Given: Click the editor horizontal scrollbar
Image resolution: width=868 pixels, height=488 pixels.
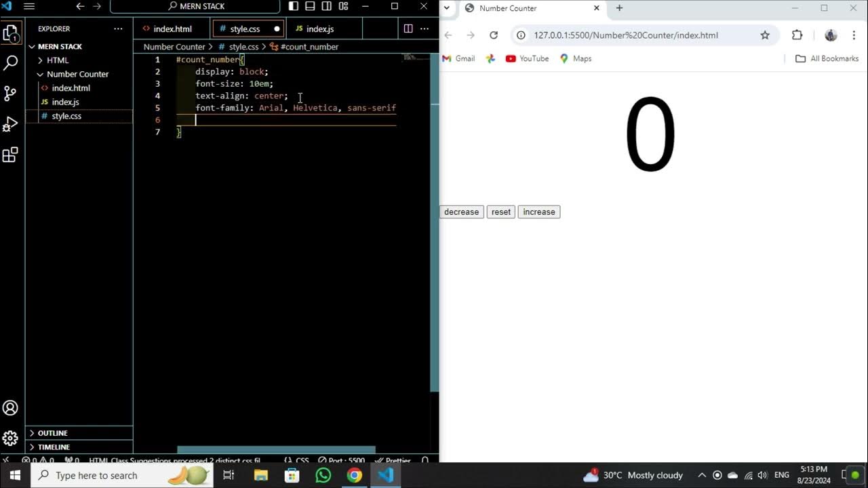Looking at the screenshot, I should point(276,450).
